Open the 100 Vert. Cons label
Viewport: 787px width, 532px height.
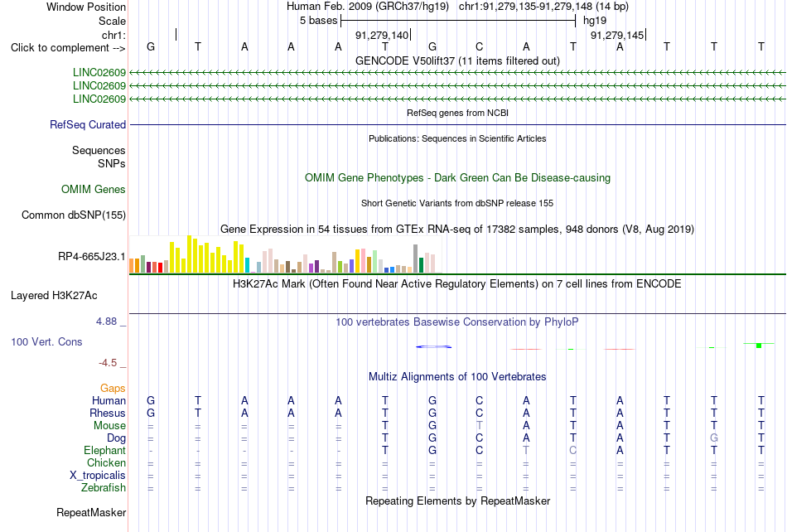(x=46, y=341)
